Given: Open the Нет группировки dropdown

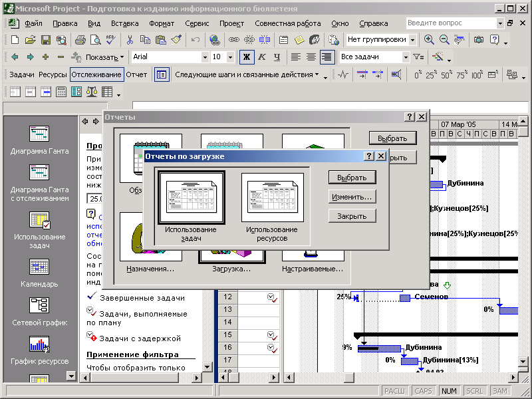Looking at the screenshot, I should click(412, 40).
